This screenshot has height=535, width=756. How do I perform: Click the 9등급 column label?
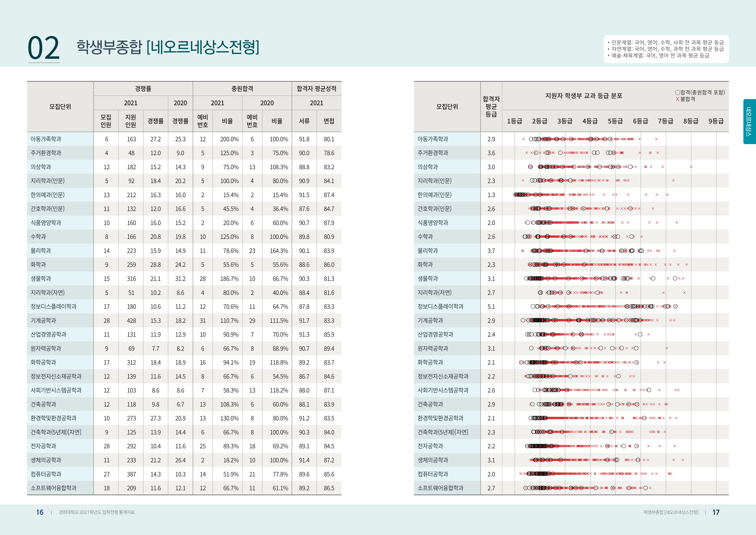click(x=716, y=121)
